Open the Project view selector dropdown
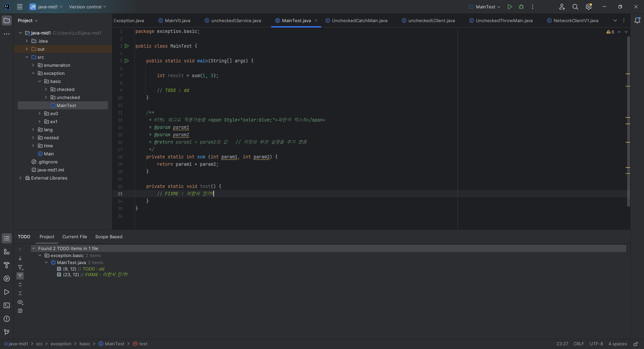This screenshot has width=644, height=349. pos(28,20)
